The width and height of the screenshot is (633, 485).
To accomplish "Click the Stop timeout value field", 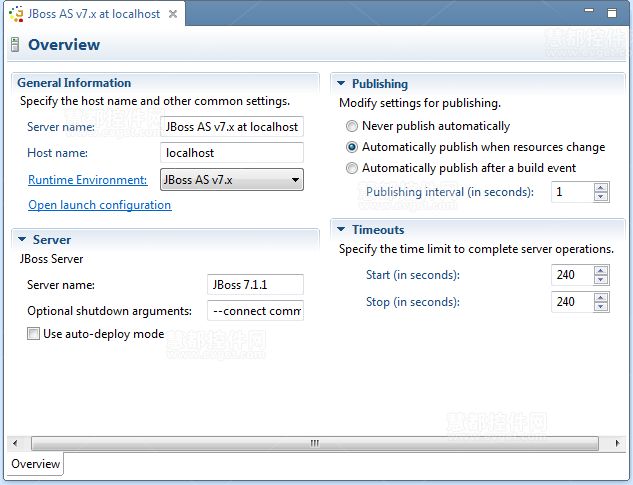I will tap(572, 302).
